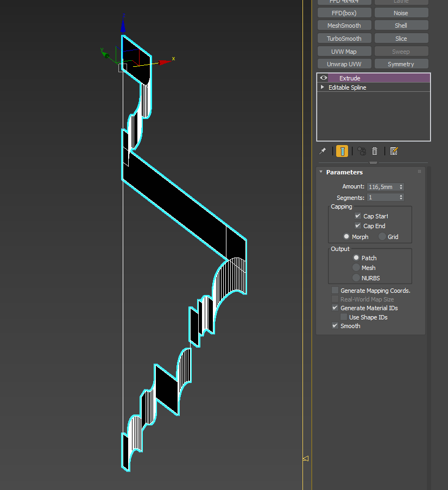Click the camera marker on viewport edge

coord(306,458)
